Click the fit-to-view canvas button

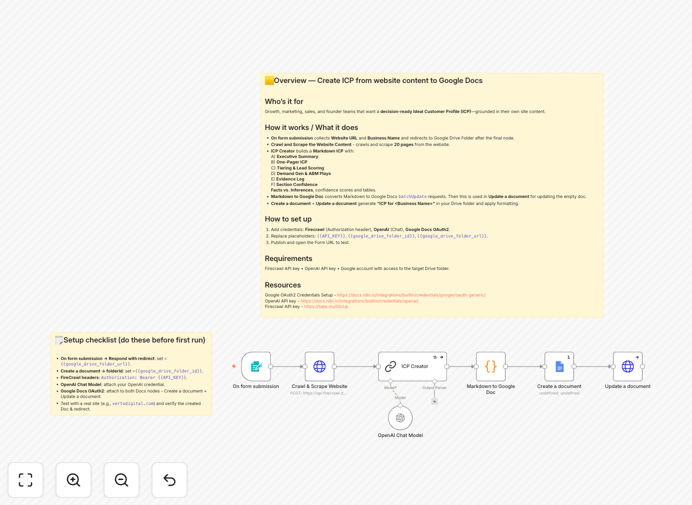26,480
